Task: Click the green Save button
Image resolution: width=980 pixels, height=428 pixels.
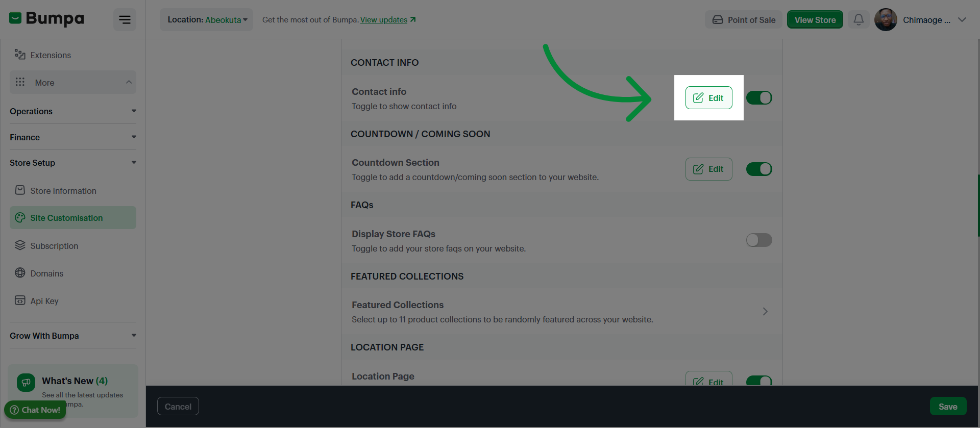Action: click(x=948, y=407)
